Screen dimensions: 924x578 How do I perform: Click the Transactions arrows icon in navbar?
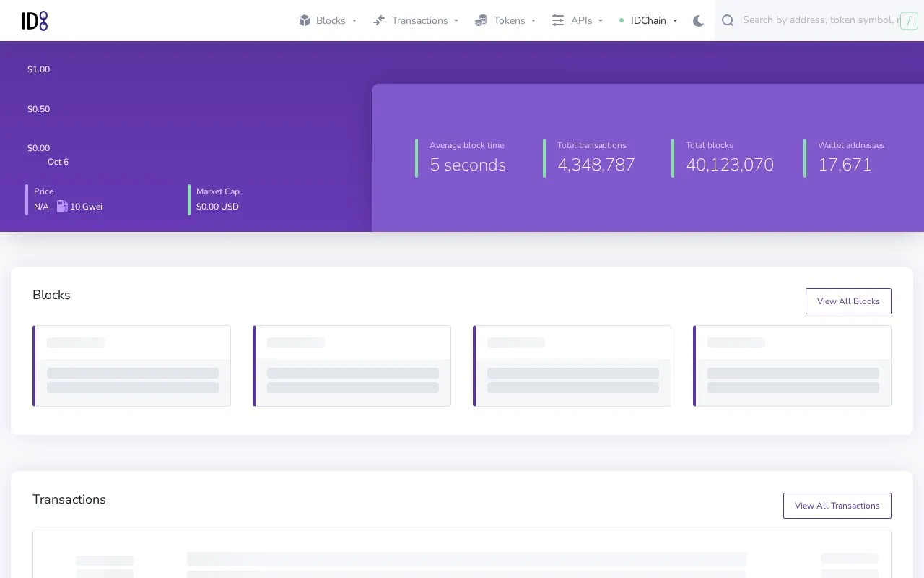(379, 20)
